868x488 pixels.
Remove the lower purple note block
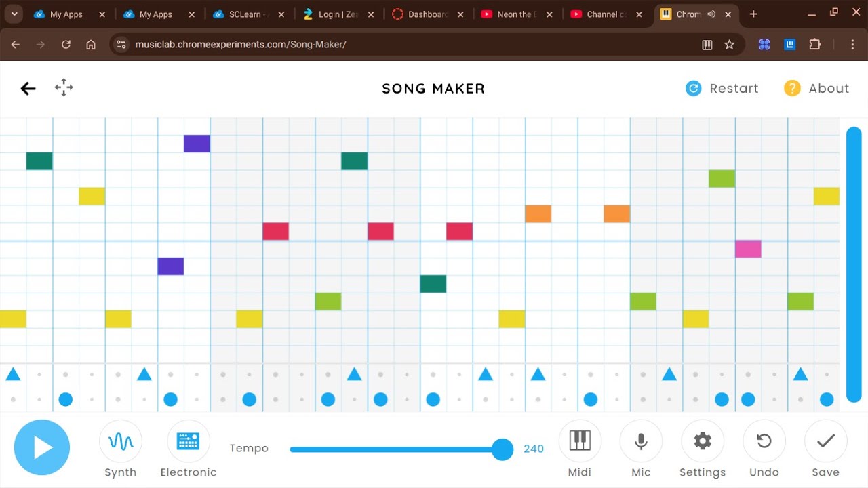pyautogui.click(x=171, y=266)
